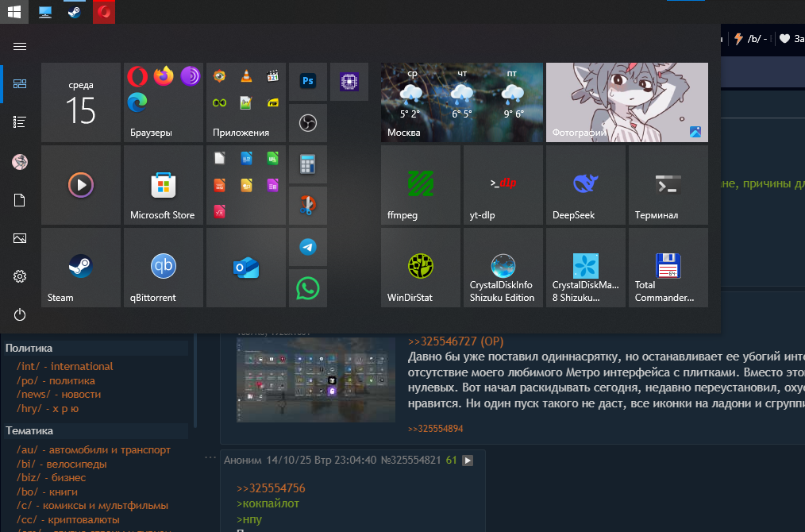Image resolution: width=805 pixels, height=532 pixels.
Task: Open /news/ - новости board link
Action: click(x=59, y=395)
